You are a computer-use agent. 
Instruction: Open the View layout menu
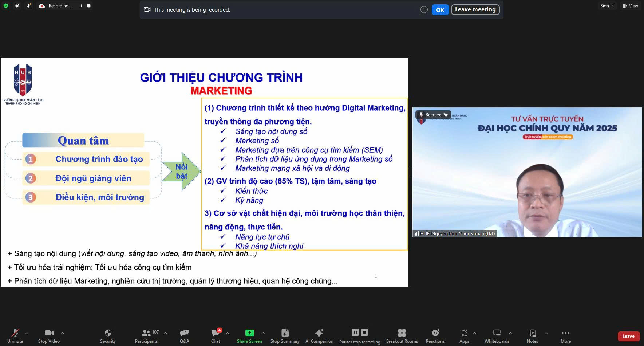tap(630, 6)
